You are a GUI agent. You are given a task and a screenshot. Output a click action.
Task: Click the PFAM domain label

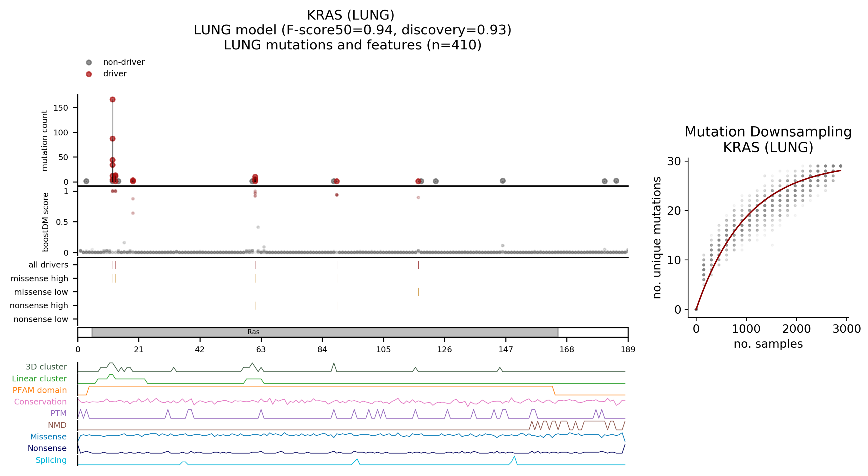pyautogui.click(x=39, y=390)
